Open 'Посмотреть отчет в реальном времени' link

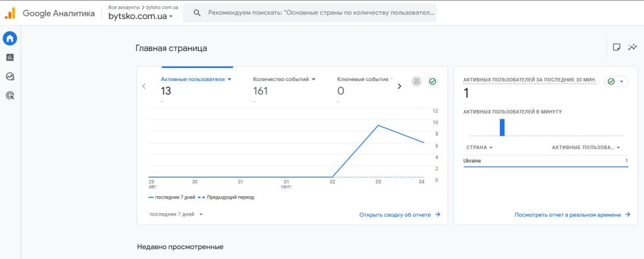pos(572,214)
